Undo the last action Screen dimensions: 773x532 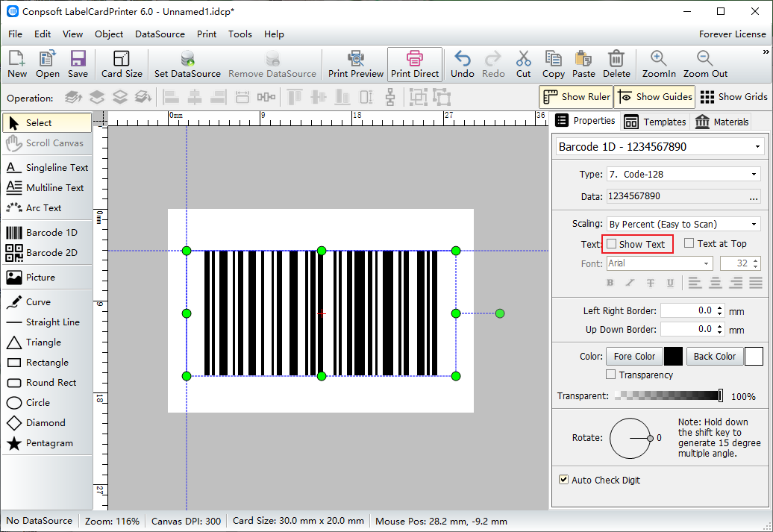click(x=463, y=64)
